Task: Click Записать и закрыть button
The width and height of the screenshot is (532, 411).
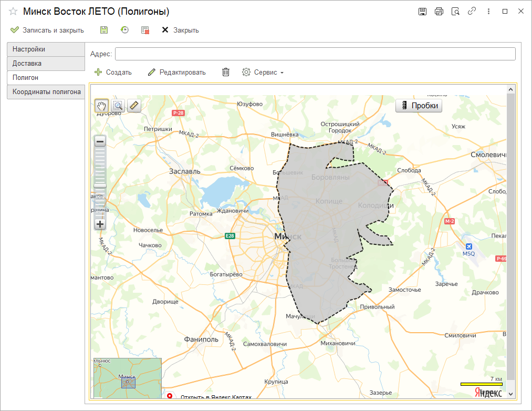Action: tap(47, 30)
